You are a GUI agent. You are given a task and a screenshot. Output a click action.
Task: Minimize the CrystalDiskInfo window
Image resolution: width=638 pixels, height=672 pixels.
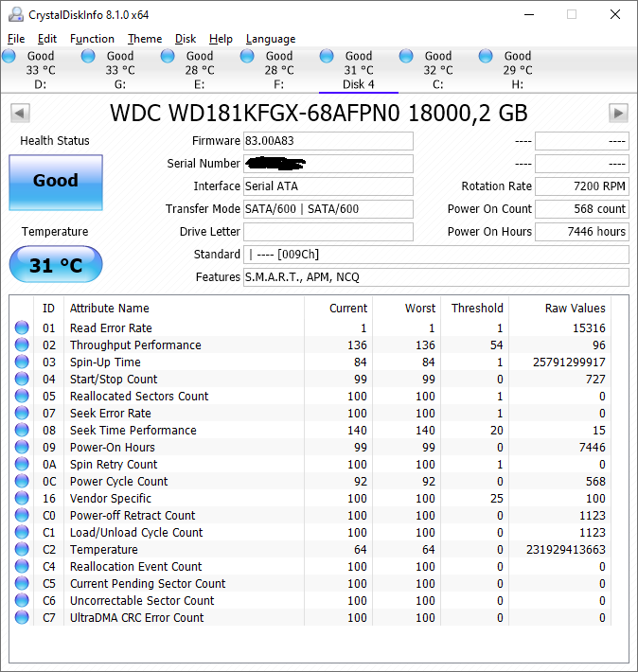click(529, 14)
